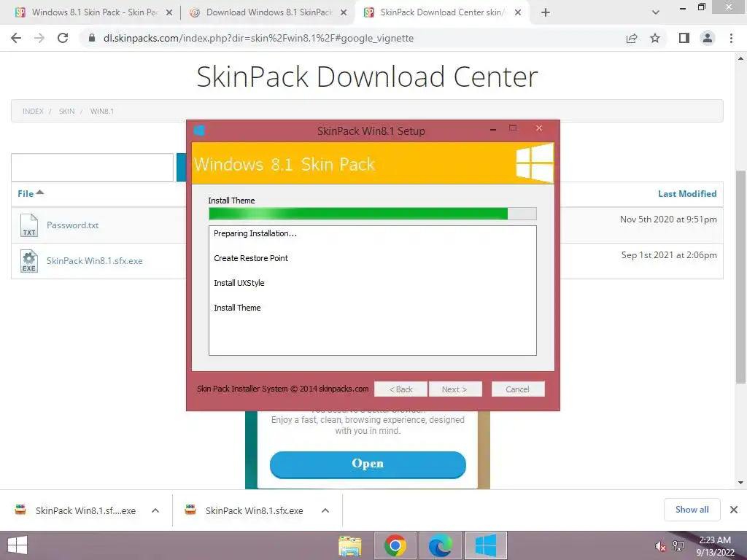Open Google Chrome from the taskbar
The height and width of the screenshot is (560, 747).
point(395,545)
